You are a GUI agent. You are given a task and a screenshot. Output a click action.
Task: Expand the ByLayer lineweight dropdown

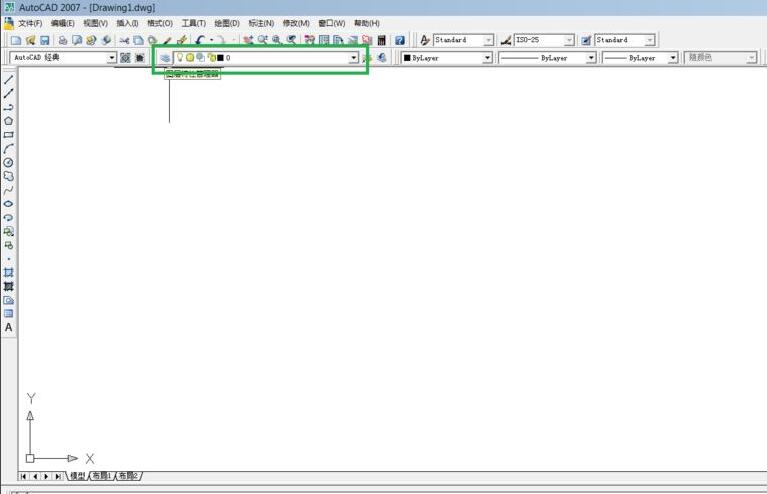[x=673, y=58]
